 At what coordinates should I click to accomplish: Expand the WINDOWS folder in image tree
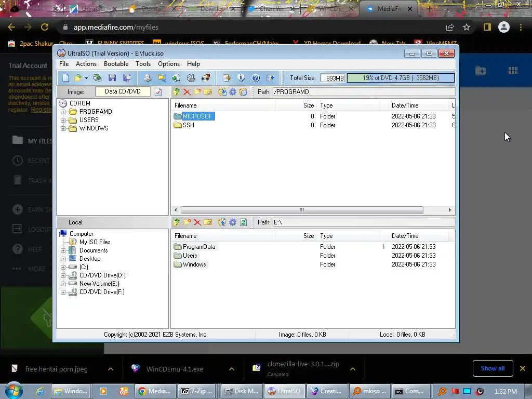[x=63, y=128]
